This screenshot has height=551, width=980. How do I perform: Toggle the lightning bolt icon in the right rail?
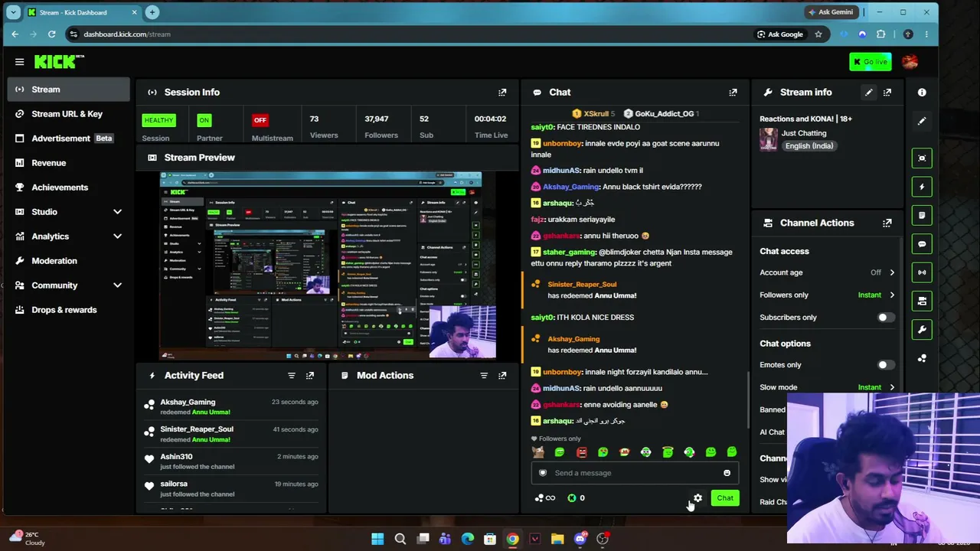tap(922, 187)
